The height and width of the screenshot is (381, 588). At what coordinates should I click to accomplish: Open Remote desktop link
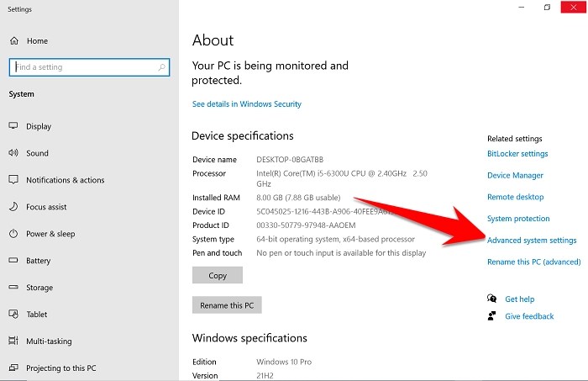tap(515, 197)
